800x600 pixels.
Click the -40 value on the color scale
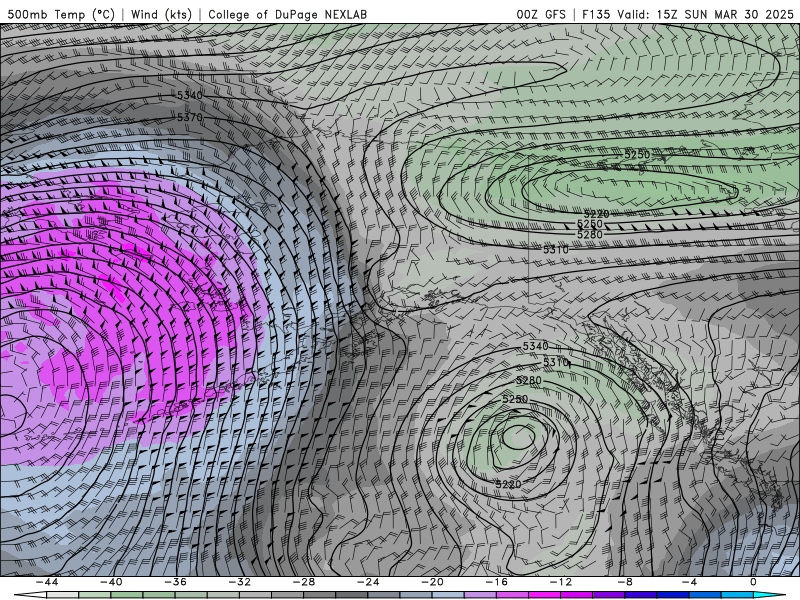point(111,582)
